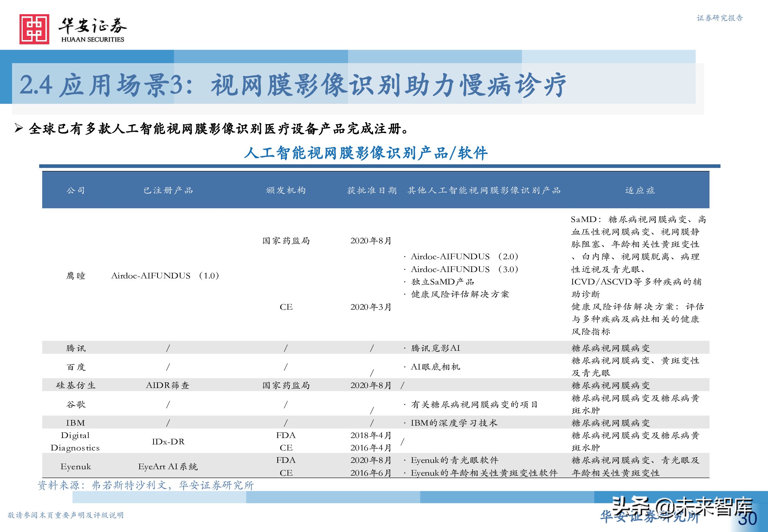Click the 获批准日期 column header
768x532 pixels.
point(372,190)
